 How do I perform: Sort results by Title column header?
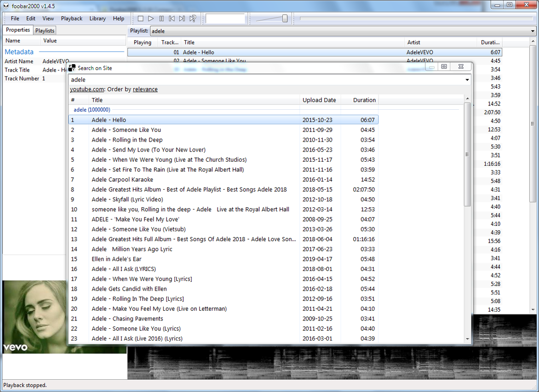(194, 100)
